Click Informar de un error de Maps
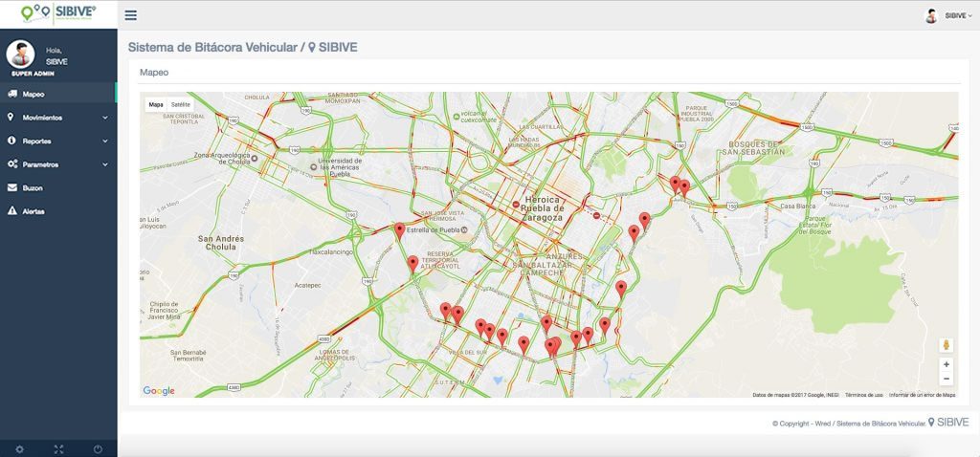Viewport: 980px width, 457px height. pos(922,394)
